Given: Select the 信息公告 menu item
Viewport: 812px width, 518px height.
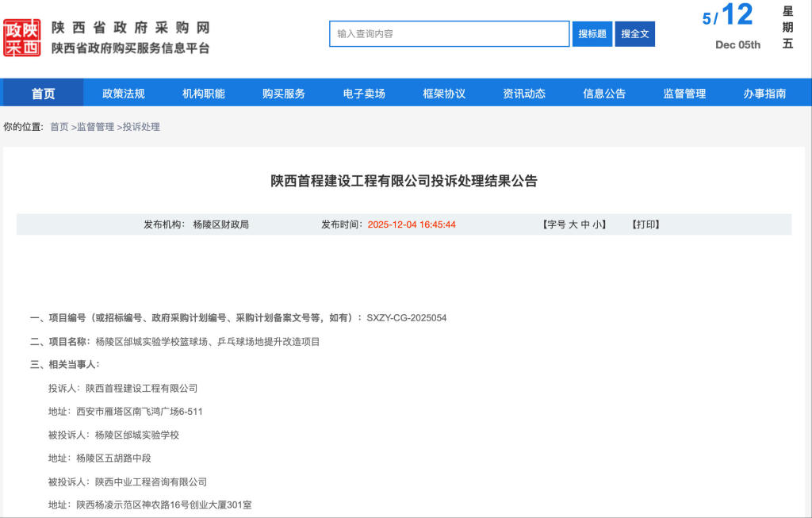Looking at the screenshot, I should click(x=604, y=94).
